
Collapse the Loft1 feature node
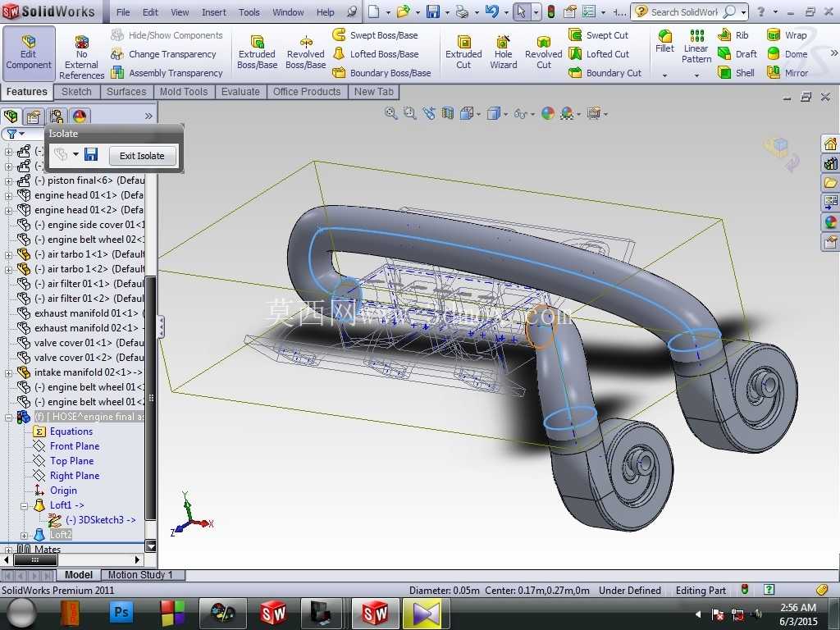tap(24, 505)
